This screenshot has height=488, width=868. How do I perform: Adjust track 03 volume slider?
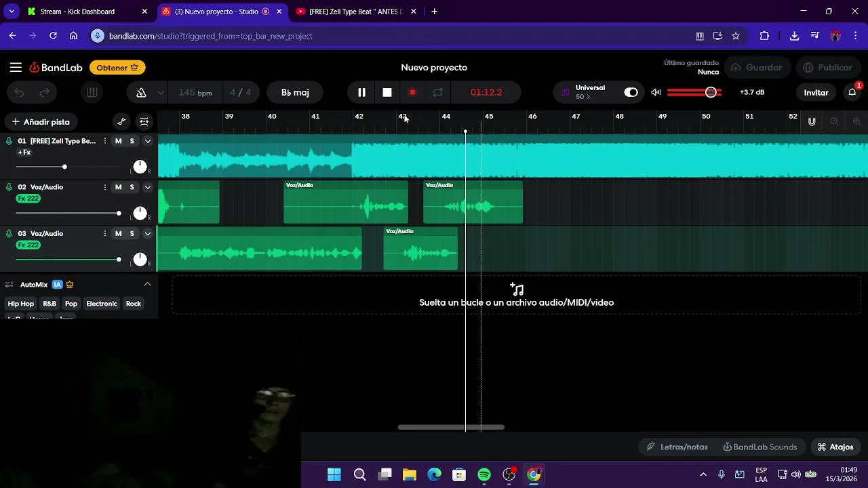68,260
